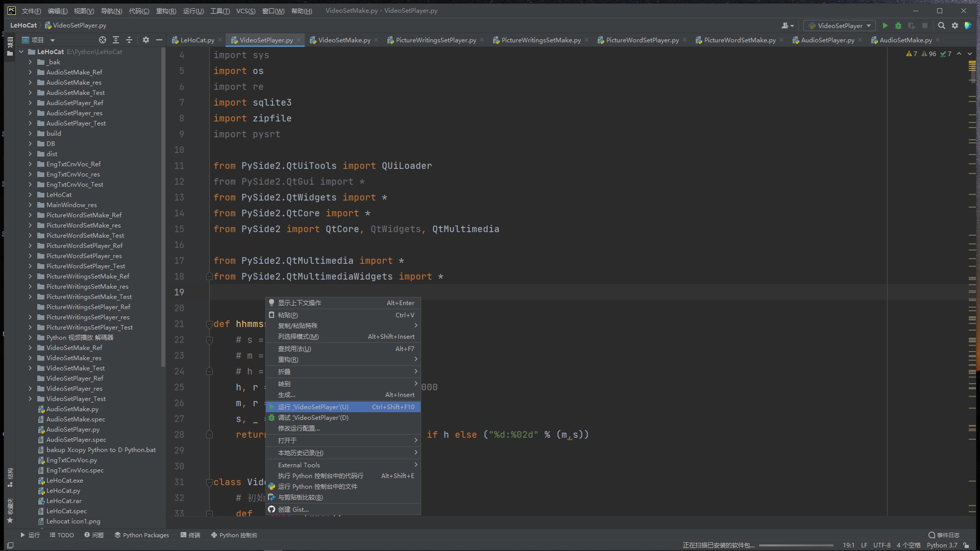Run the VideoSetPlayer script
This screenshot has width=980, height=551.
885,26
